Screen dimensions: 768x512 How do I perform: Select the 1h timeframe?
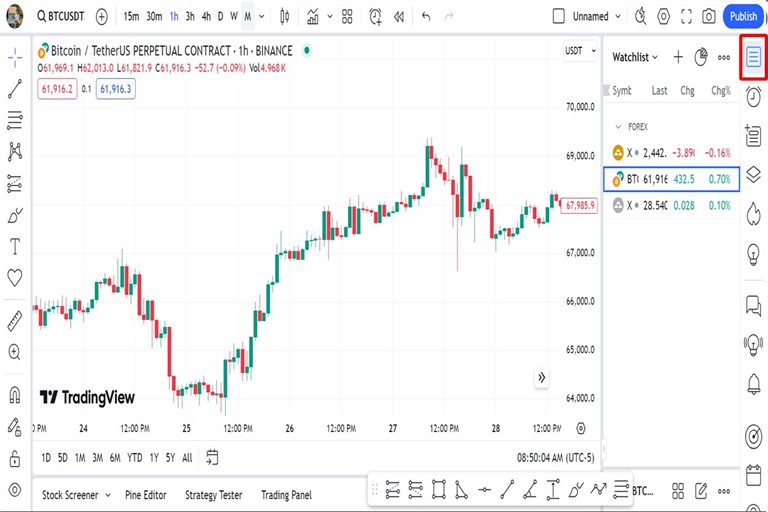tap(174, 17)
